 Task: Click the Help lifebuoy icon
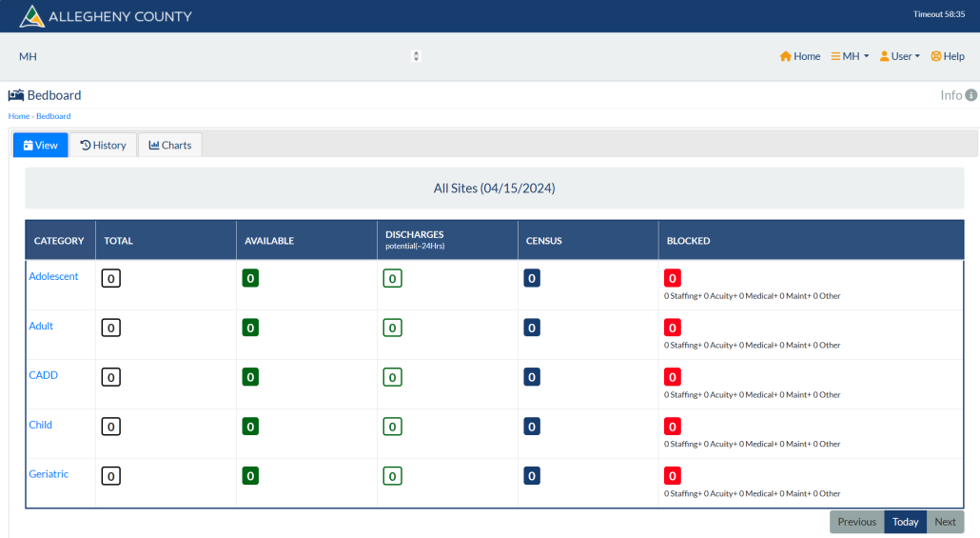935,56
